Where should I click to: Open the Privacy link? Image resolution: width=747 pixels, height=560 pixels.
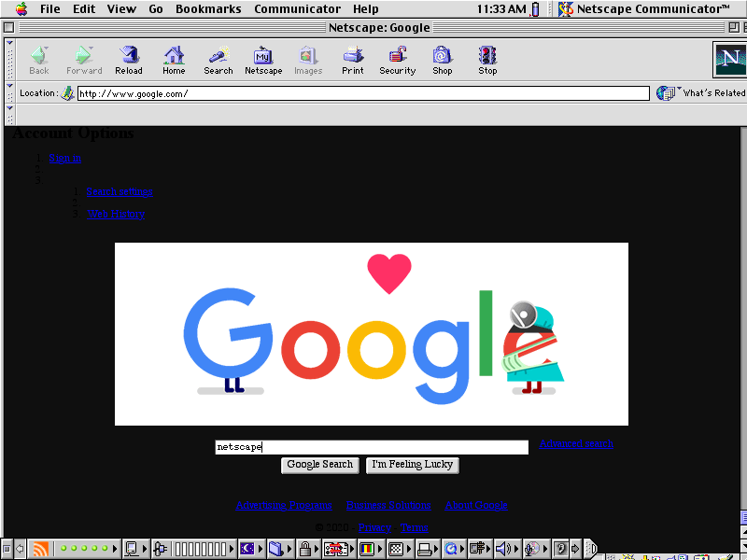tap(375, 527)
